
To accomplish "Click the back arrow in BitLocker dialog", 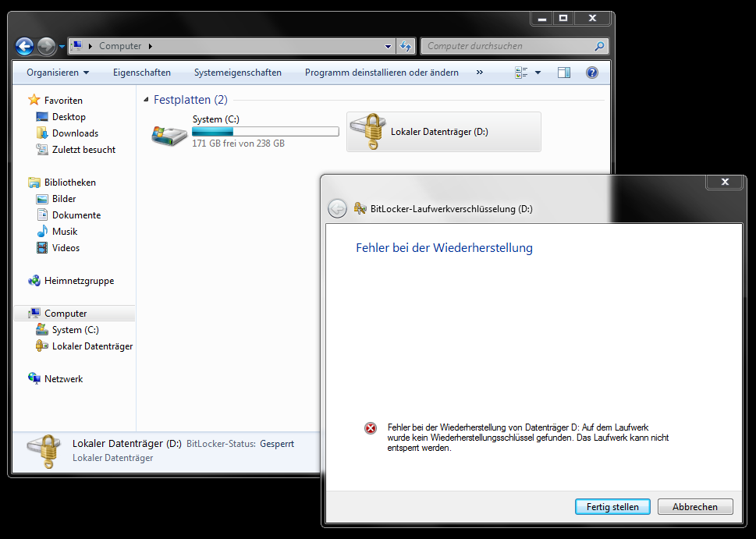I will point(337,209).
